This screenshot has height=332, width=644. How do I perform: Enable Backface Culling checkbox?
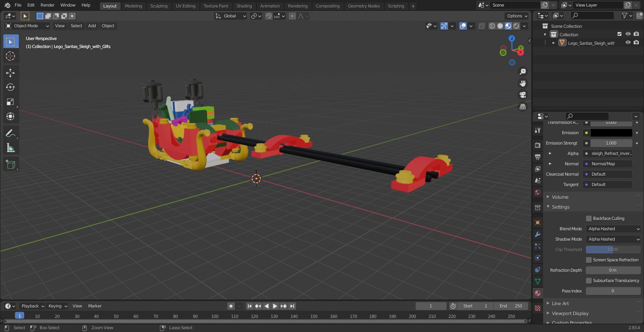click(x=589, y=219)
